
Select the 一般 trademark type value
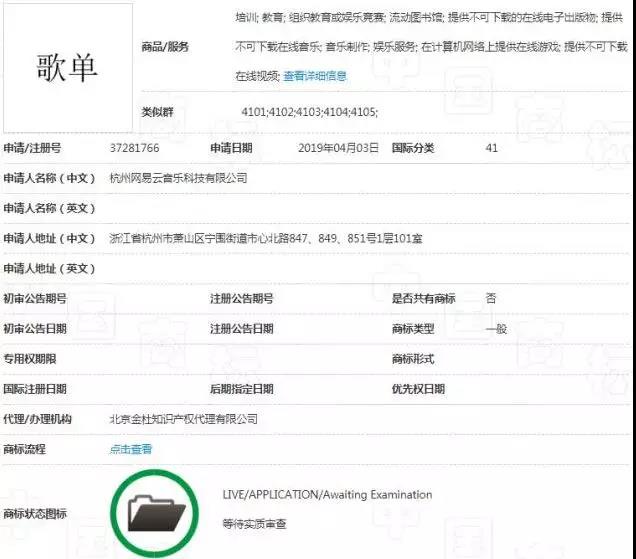496,329
